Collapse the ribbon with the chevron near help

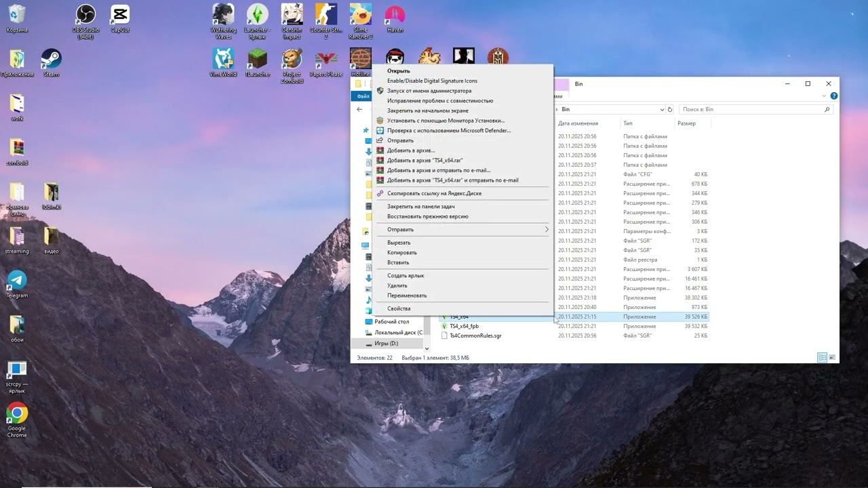point(825,96)
